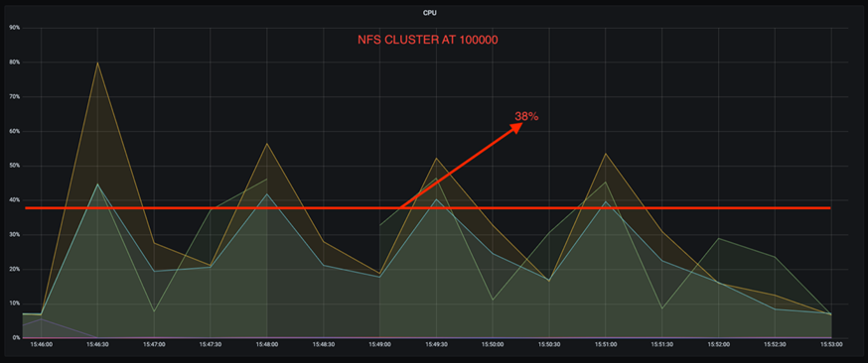This screenshot has width=868, height=363.
Task: Click the 15:46:30 time axis label
Action: tap(97, 344)
